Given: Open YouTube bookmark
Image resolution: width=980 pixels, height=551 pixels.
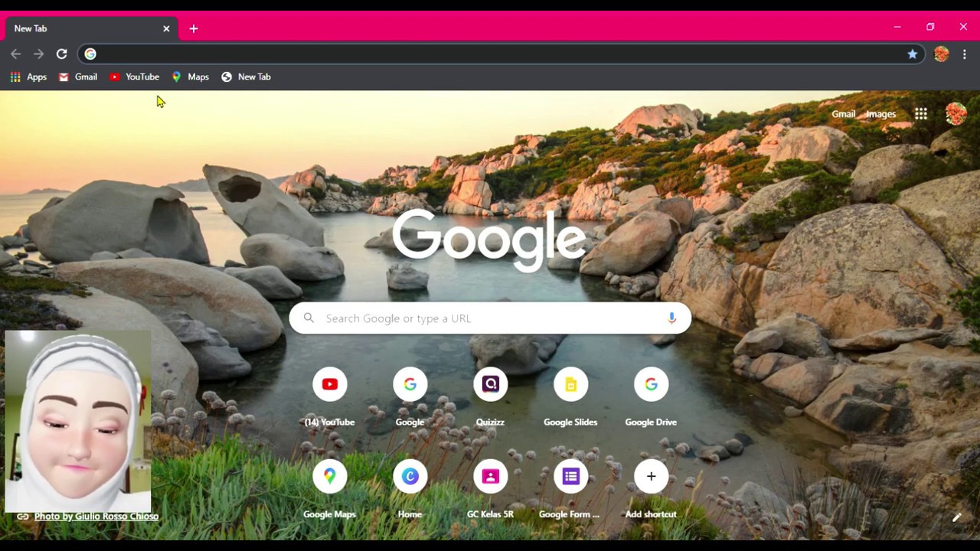Looking at the screenshot, I should [x=134, y=77].
